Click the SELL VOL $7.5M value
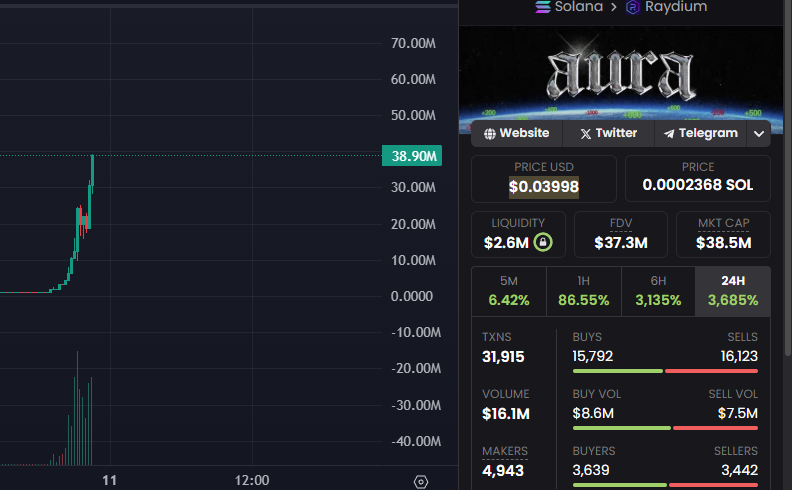Image resolution: width=792 pixels, height=490 pixels. [737, 413]
